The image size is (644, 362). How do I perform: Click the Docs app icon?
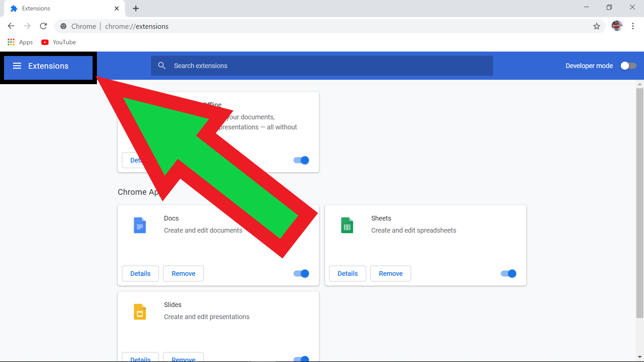point(140,225)
